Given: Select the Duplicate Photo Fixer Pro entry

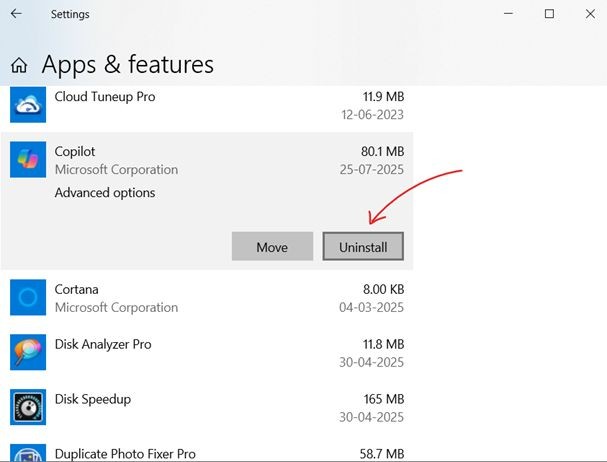Looking at the screenshot, I should (125, 453).
